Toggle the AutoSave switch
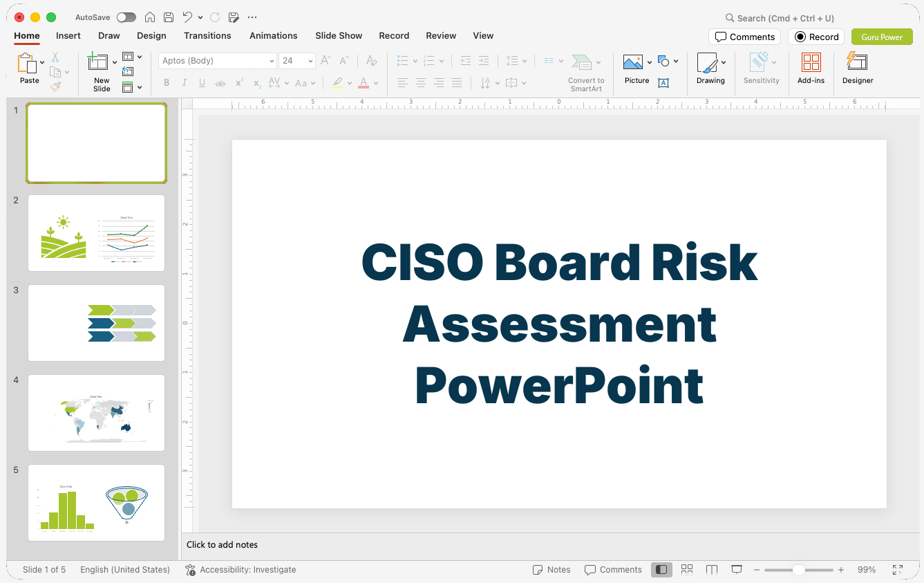This screenshot has width=924, height=583. [x=126, y=17]
